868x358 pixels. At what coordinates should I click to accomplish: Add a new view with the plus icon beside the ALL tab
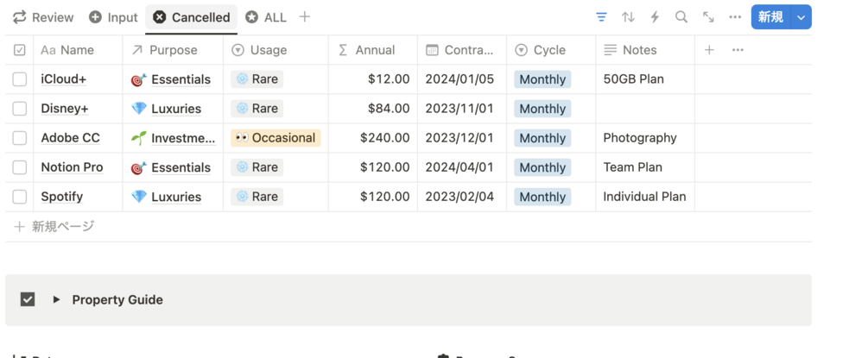[305, 17]
